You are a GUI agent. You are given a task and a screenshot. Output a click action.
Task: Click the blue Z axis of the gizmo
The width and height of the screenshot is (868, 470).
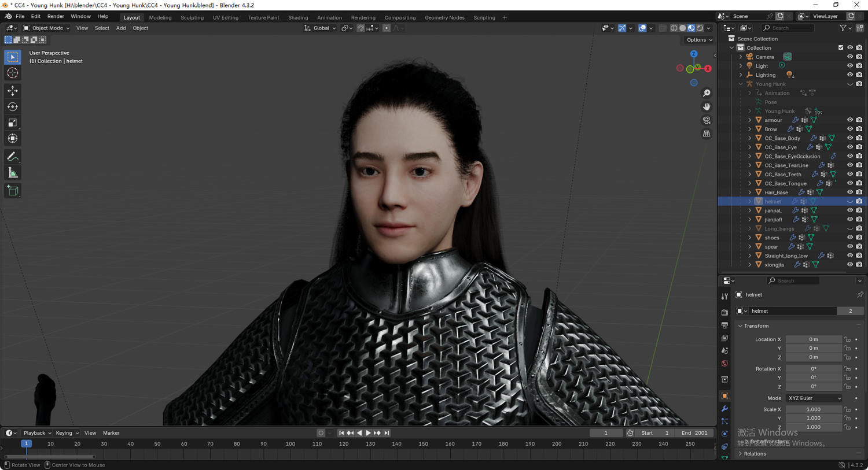point(694,54)
